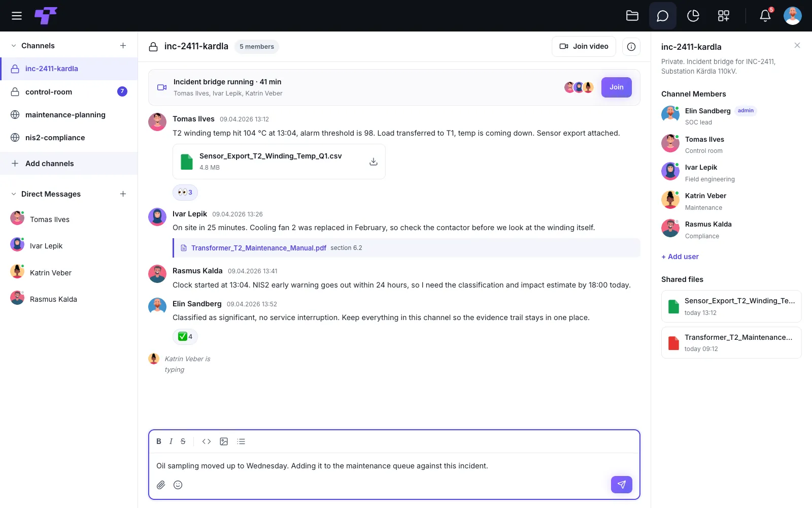
Task: Focus the message composer text field
Action: point(394,466)
